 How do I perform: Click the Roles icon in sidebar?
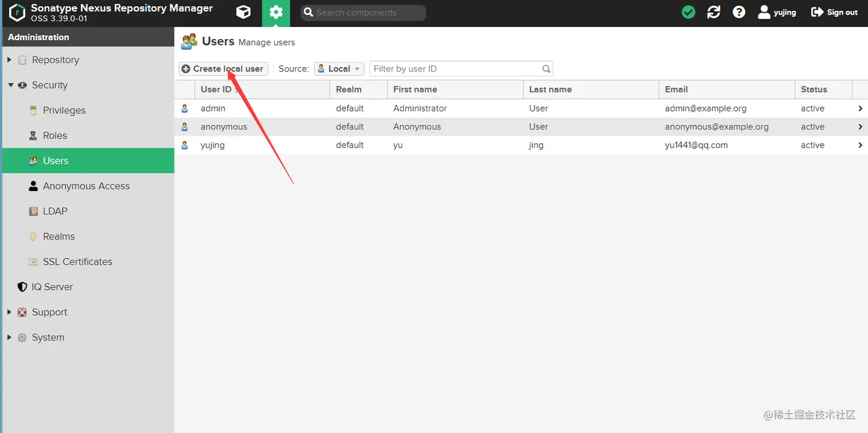[x=33, y=136]
